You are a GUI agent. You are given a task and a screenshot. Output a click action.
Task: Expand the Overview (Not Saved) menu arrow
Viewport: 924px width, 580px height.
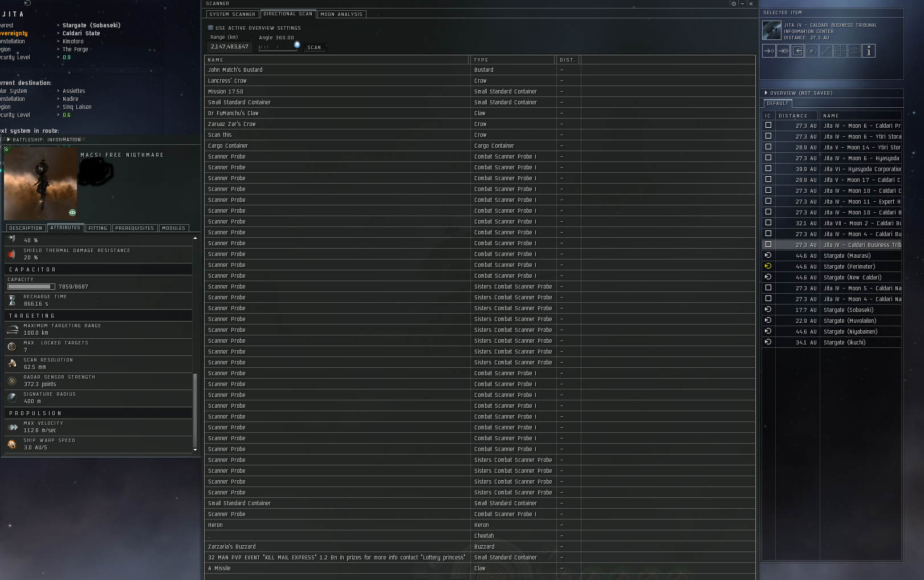click(x=766, y=93)
